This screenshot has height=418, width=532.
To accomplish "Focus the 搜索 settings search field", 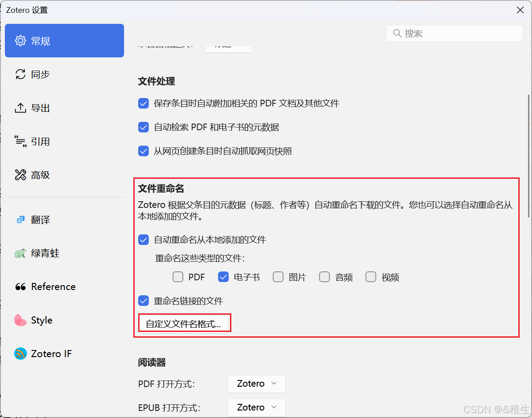I will click(454, 34).
